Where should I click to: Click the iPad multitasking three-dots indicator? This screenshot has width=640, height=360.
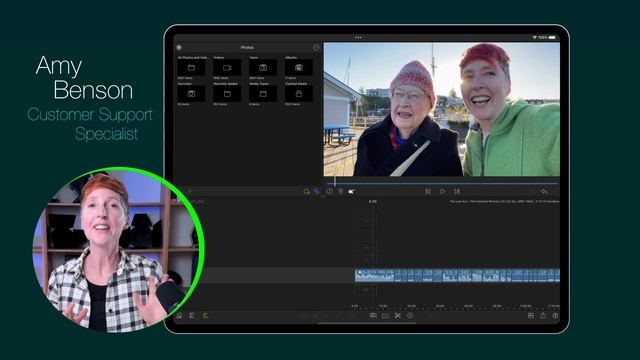click(x=358, y=38)
